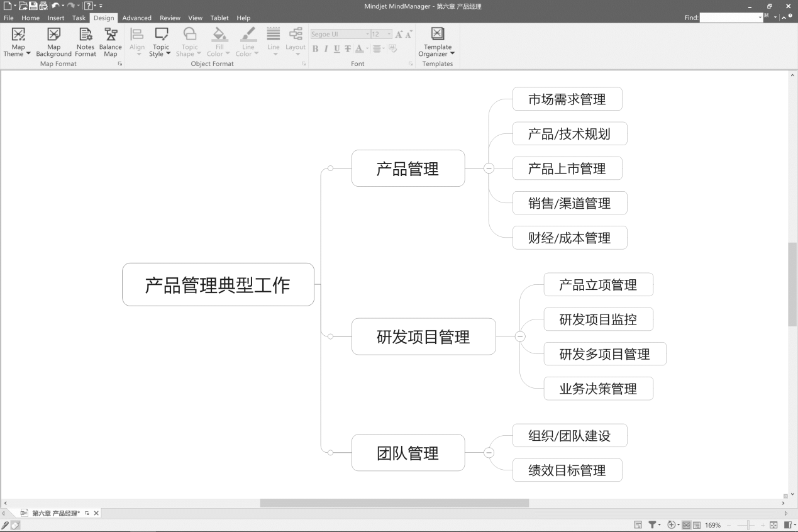Click Fit Map button beside zoom slider
The image size is (798, 532).
(x=774, y=524)
